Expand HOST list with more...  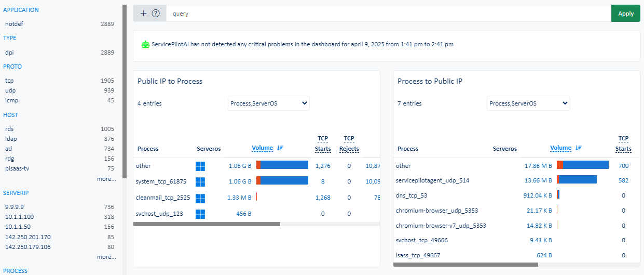[x=106, y=179]
